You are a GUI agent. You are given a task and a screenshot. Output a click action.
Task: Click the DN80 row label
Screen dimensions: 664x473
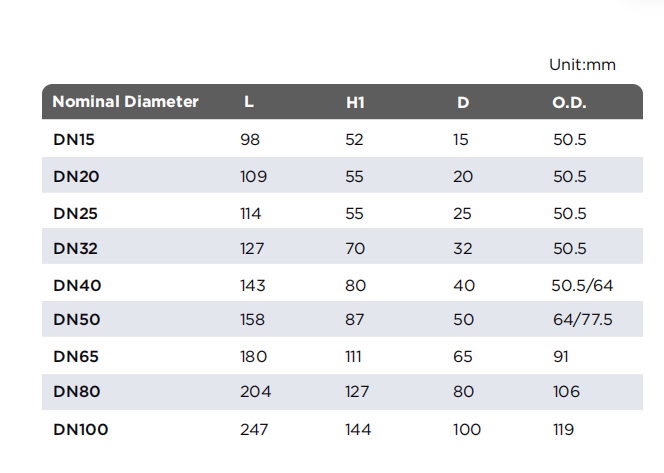tap(77, 391)
